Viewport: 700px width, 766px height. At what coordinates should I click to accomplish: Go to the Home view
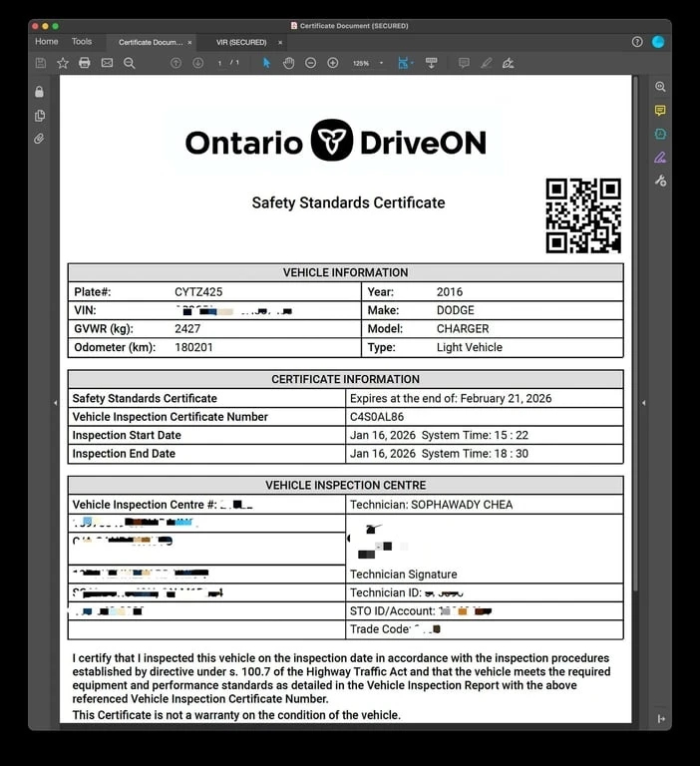[x=47, y=42]
